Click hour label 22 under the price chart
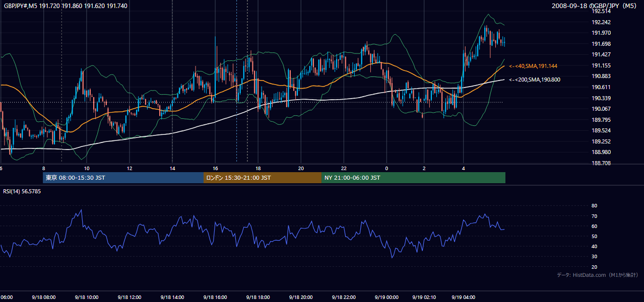This screenshot has height=302, width=644. coord(344,168)
